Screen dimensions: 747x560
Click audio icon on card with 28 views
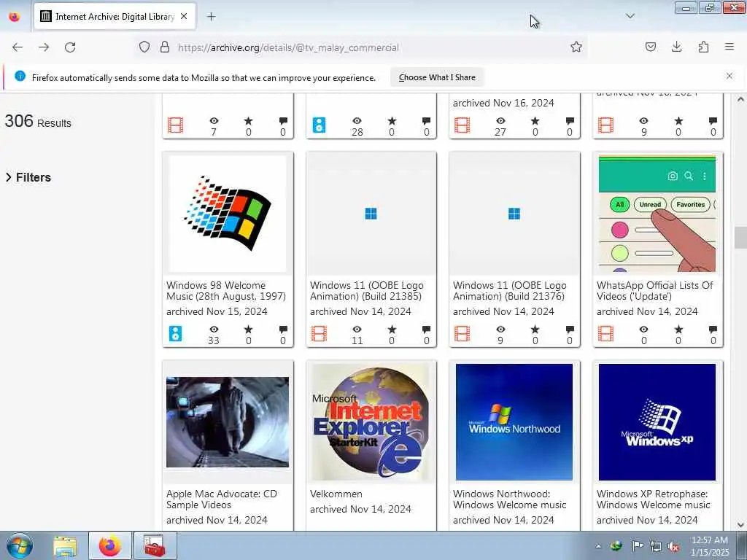(x=319, y=125)
